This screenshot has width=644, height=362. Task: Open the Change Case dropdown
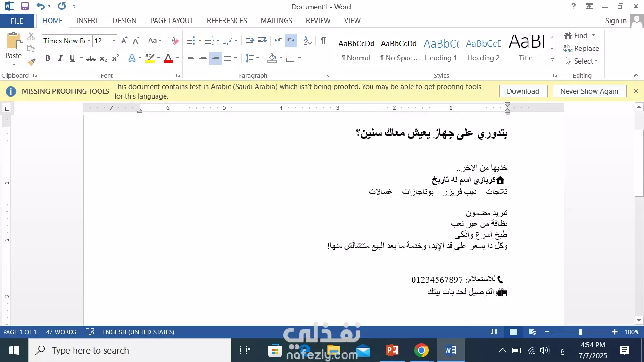point(155,41)
